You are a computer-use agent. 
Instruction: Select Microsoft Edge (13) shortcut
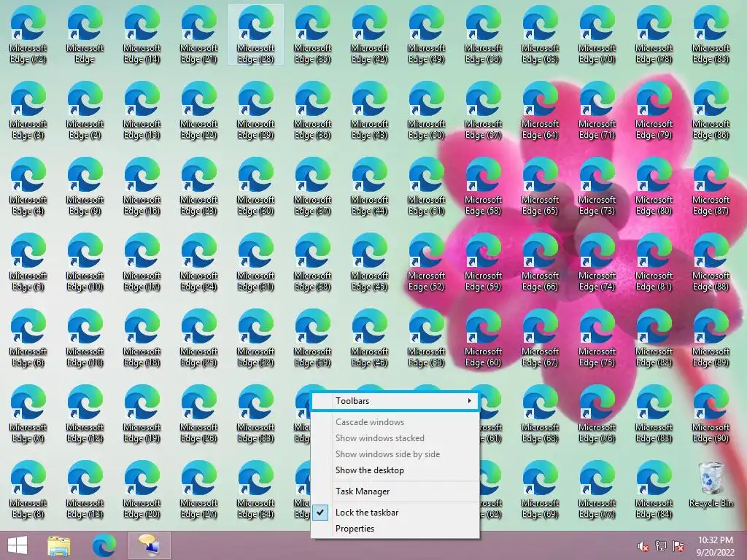(x=85, y=489)
